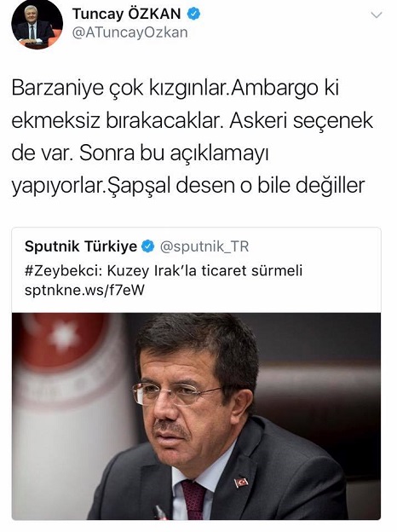
Task: Click the verified badge beside Tuncay ÖZKAN
Action: click(193, 14)
